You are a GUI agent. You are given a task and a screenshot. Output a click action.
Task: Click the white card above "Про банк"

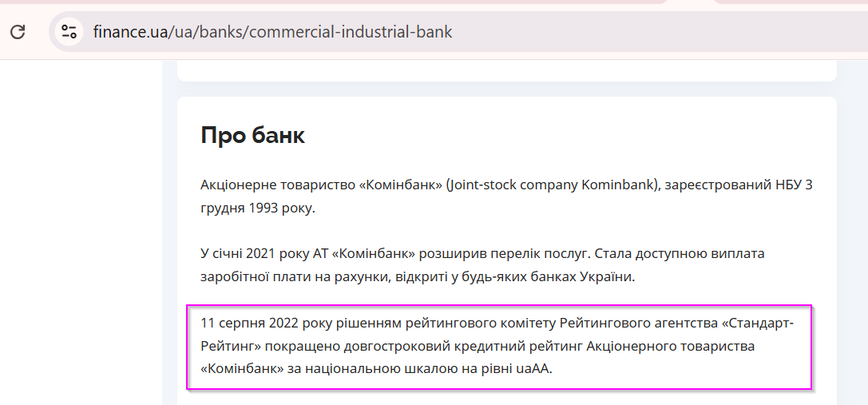506,71
